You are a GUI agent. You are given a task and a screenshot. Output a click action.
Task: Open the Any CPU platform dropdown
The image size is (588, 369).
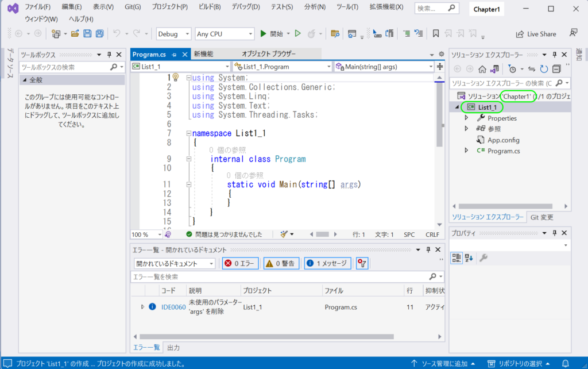[x=224, y=33]
